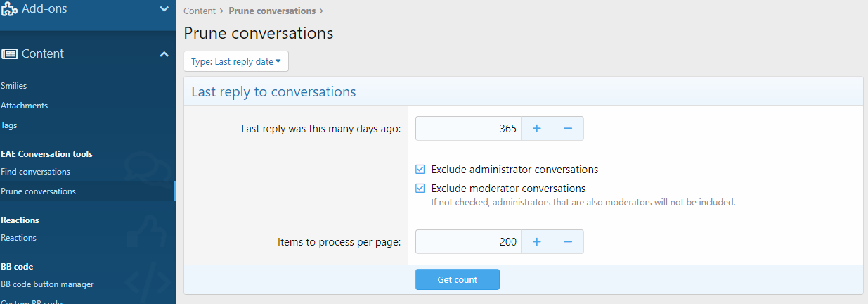This screenshot has height=304, width=868.
Task: Click the Content section newspaper icon
Action: click(9, 54)
